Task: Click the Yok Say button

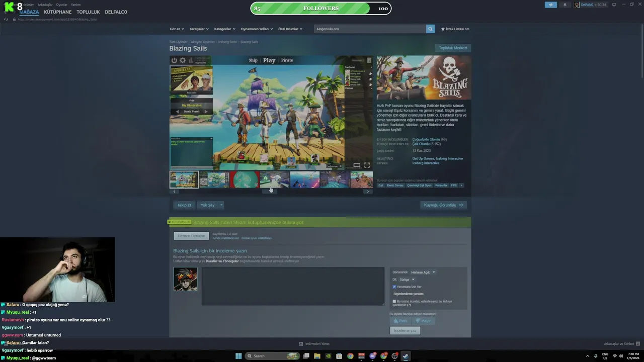Action: pyautogui.click(x=207, y=205)
